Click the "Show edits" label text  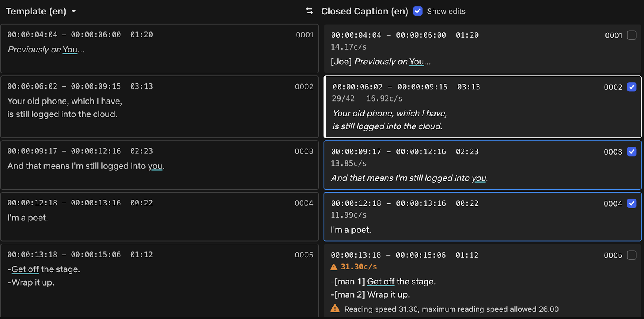446,11
